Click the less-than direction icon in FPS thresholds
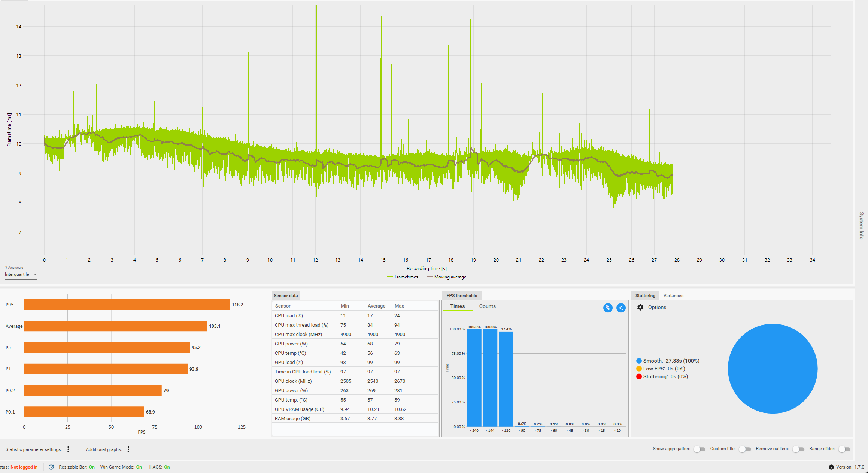Viewport: 868px width, 473px height. coord(621,308)
